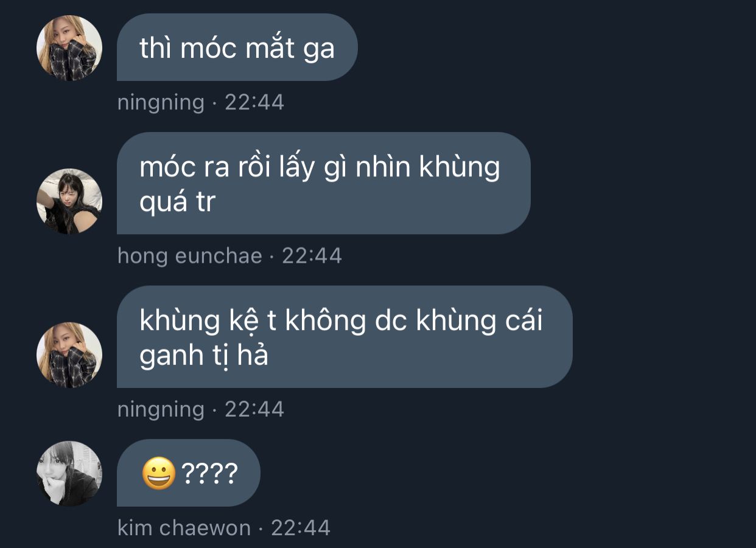
Task: Click the "ganh tị hả" line of ningning's message
Action: click(x=204, y=356)
